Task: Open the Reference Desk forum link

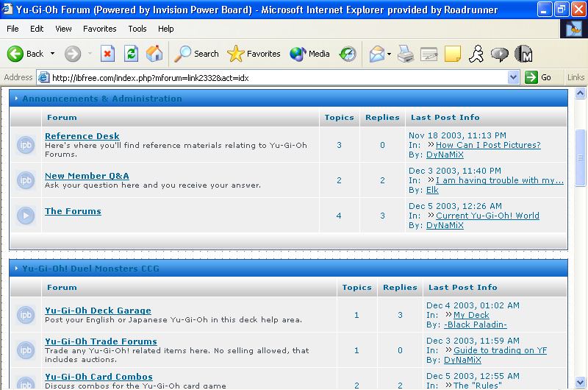Action: click(x=82, y=136)
